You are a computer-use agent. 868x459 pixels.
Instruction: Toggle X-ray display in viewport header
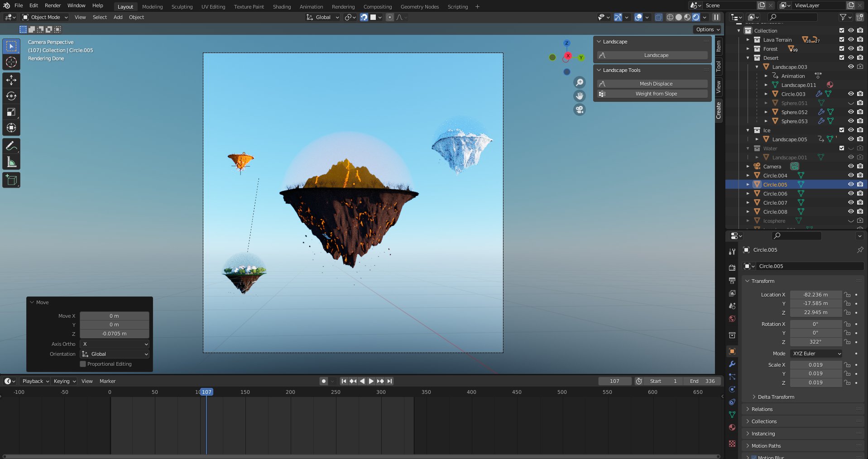tap(659, 17)
